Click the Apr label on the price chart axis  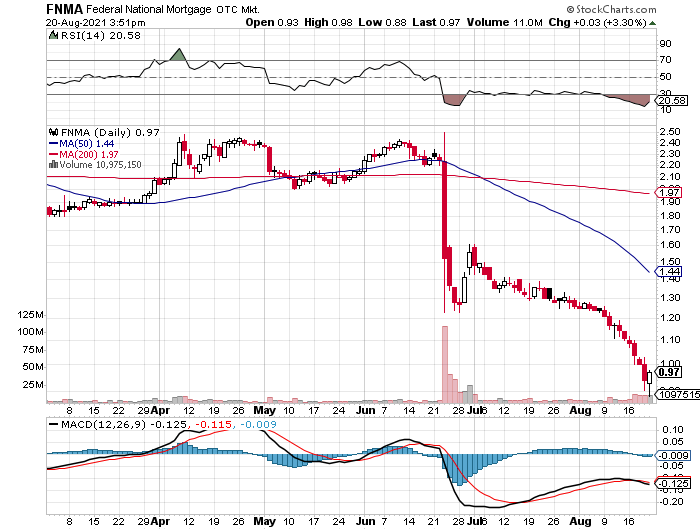(160, 410)
